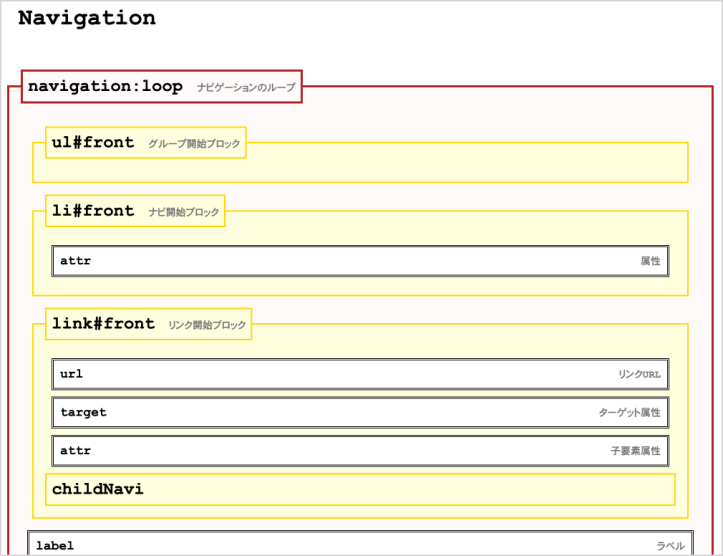The width and height of the screenshot is (723, 556).
Task: Click the attr field inside li#front
Action: (75, 261)
